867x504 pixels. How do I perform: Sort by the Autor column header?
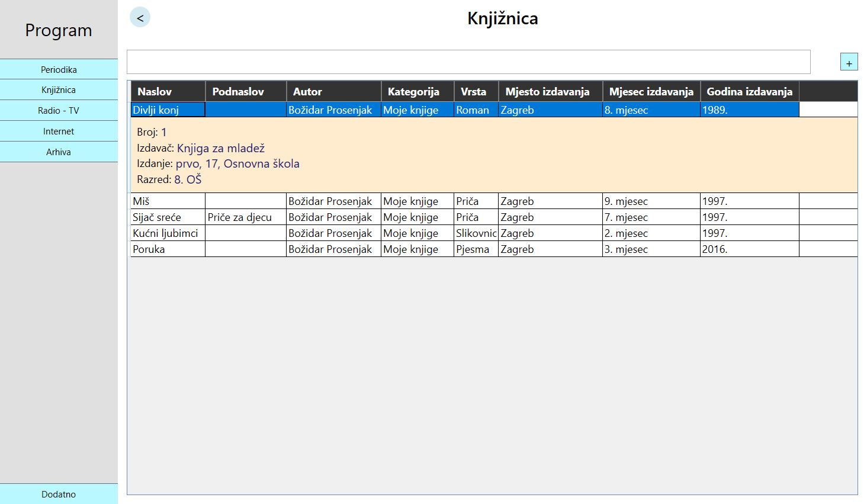click(334, 92)
